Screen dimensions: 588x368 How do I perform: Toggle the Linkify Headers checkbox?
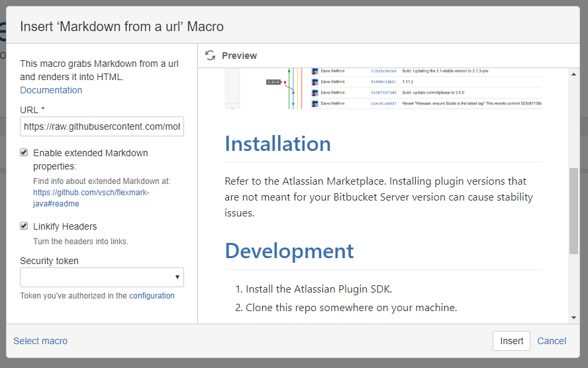tap(24, 226)
